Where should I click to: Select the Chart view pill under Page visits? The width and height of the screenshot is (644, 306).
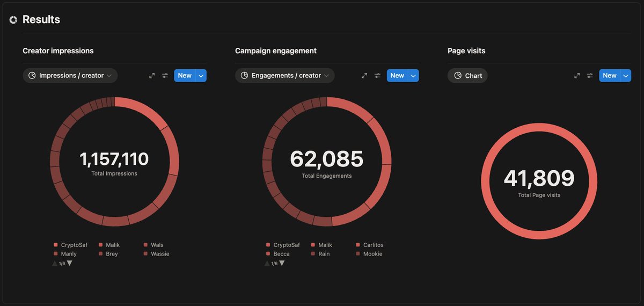(x=467, y=76)
